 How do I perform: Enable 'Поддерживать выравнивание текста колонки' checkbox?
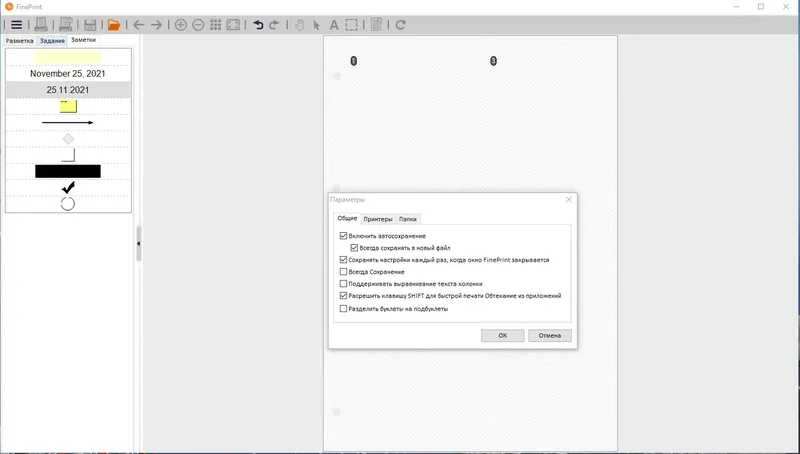[x=343, y=284]
